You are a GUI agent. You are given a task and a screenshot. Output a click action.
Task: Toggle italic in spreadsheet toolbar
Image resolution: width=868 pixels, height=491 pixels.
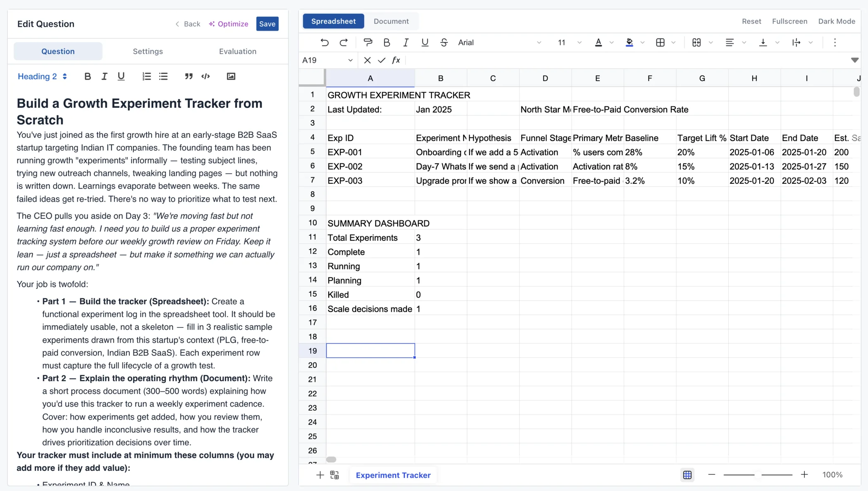[405, 43]
